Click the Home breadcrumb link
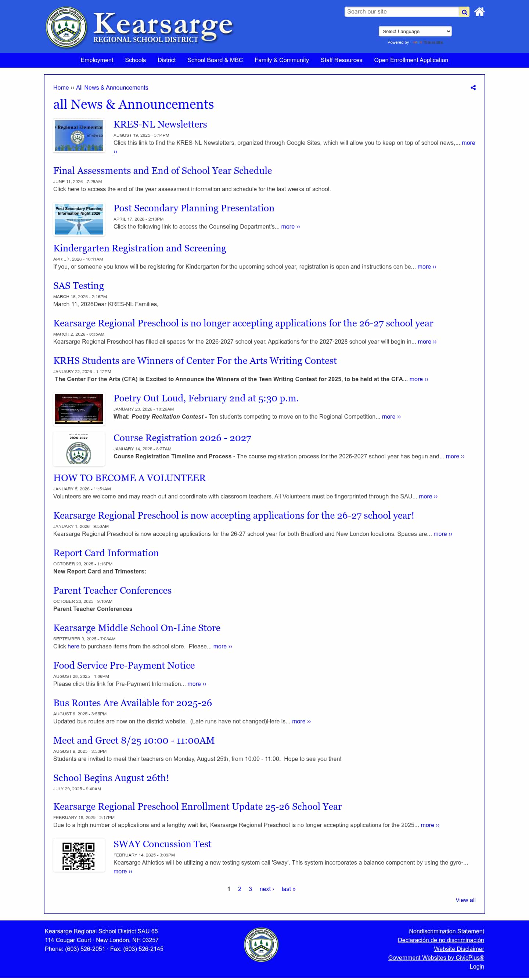This screenshot has height=980, width=529. click(x=61, y=87)
